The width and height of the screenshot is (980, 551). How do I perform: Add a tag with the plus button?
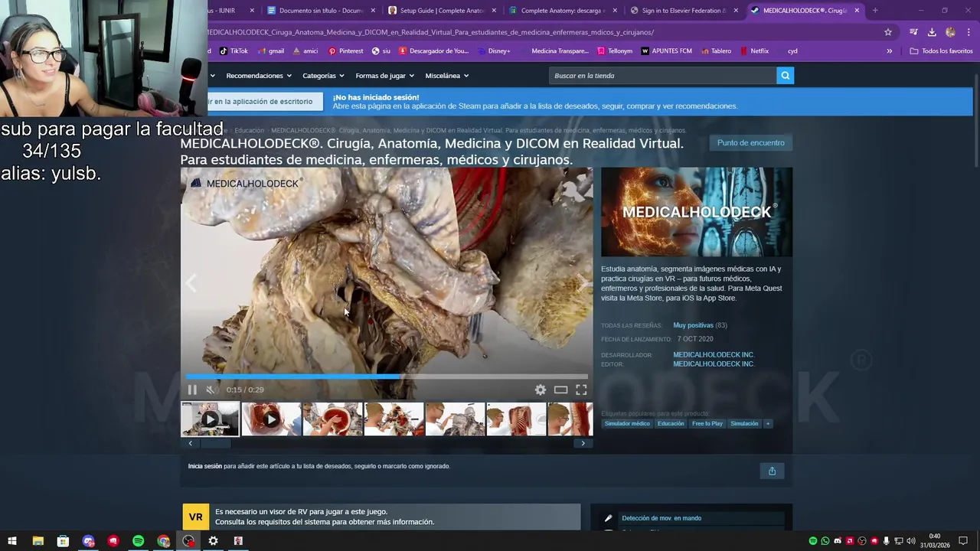point(768,424)
